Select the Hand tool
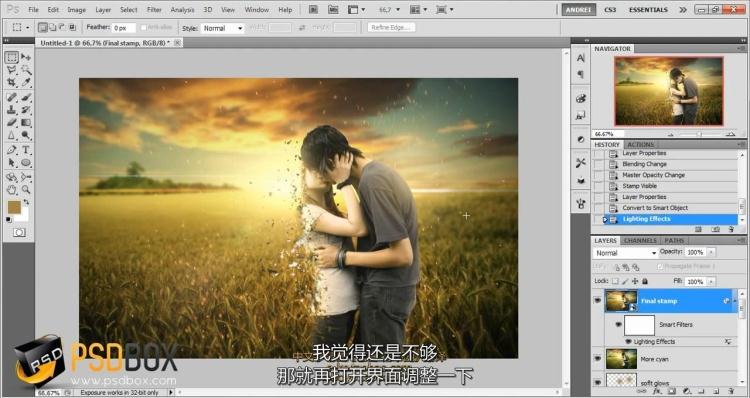Screen dimensions: 750x398 point(12,190)
